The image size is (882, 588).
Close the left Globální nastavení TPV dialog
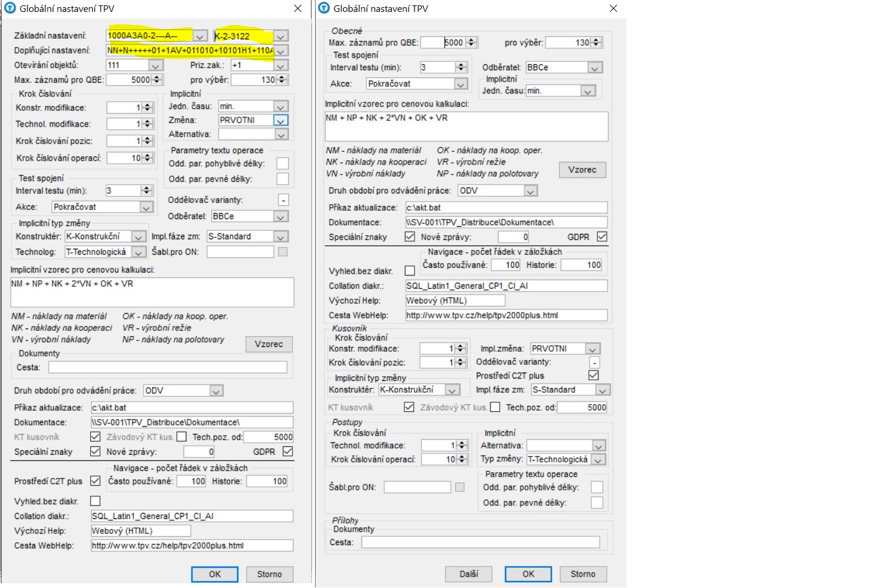pos(298,8)
